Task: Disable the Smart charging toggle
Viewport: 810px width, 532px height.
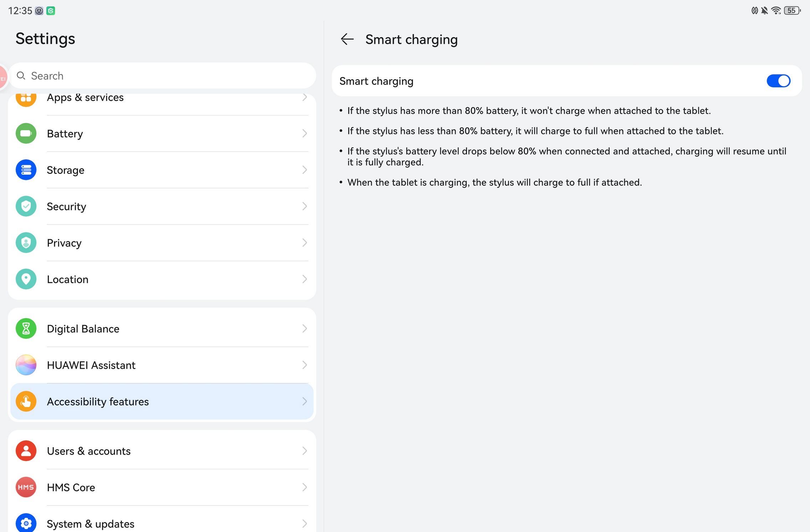Action: (778, 81)
